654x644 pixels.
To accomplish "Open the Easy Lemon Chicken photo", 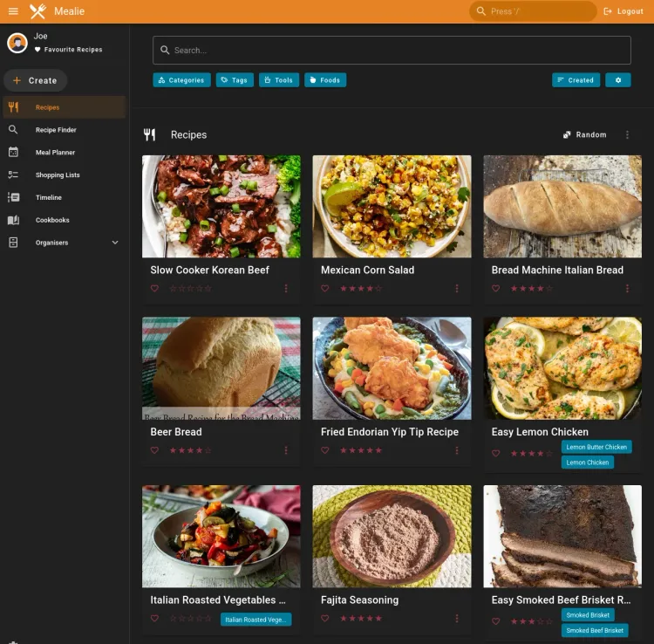I will [x=562, y=368].
